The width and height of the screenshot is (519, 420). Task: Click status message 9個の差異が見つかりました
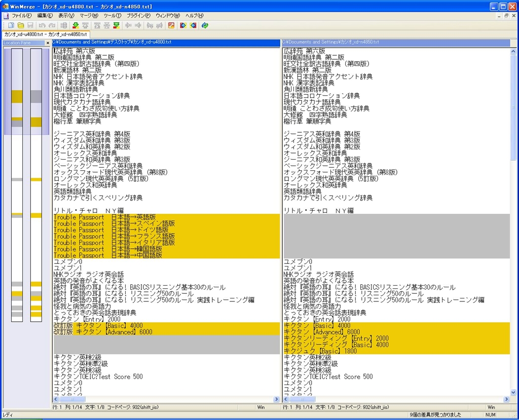(435, 415)
